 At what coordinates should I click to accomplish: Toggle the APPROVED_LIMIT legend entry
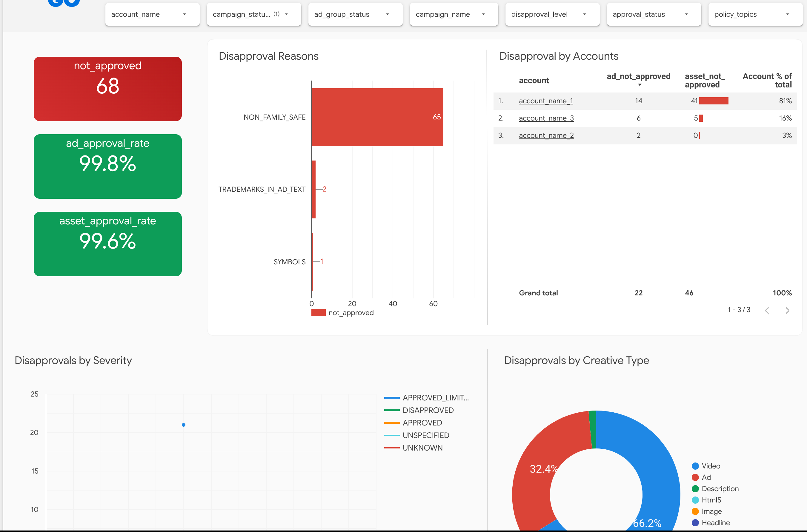435,398
